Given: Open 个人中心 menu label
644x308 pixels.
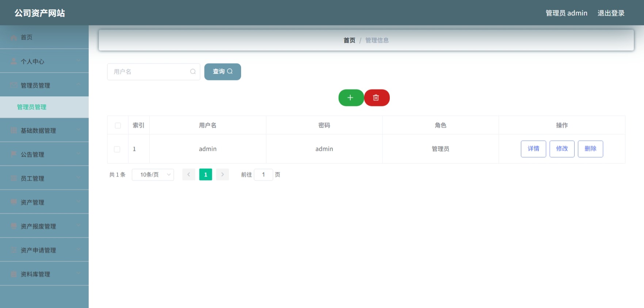Looking at the screenshot, I should [33, 62].
